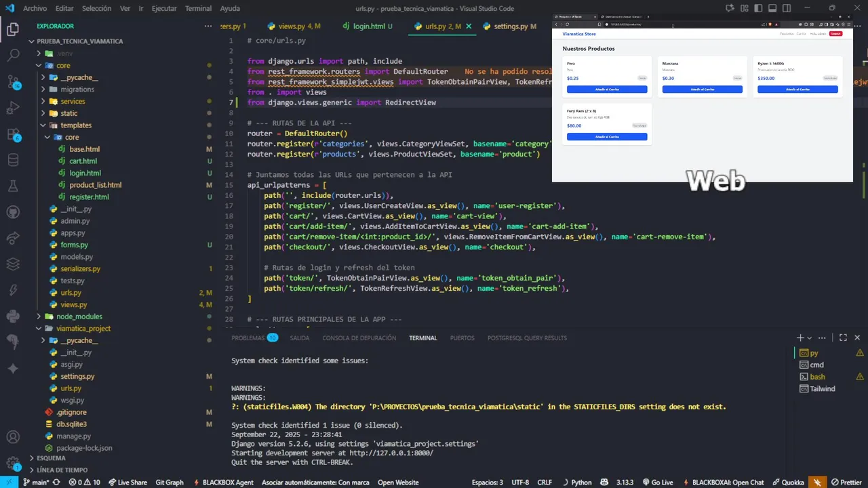This screenshot has height=488, width=868.
Task: Maximize the terminal panel size
Action: (843, 338)
